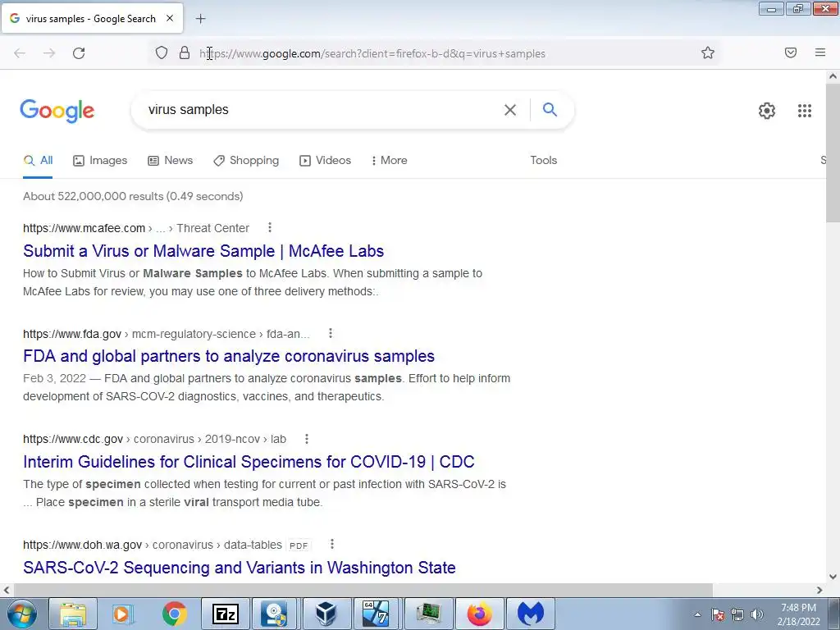This screenshot has width=840, height=630.
Task: Open the tracking protection shield icon
Action: [162, 53]
